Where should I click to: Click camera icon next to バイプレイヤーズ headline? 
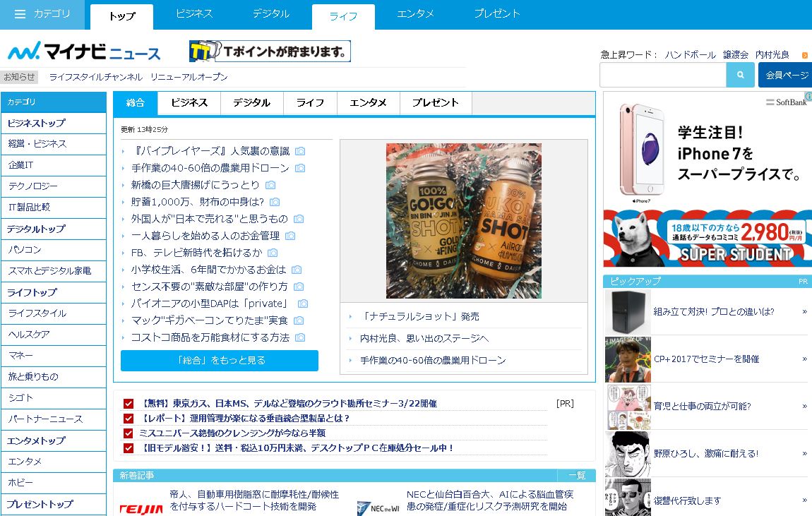coord(300,151)
